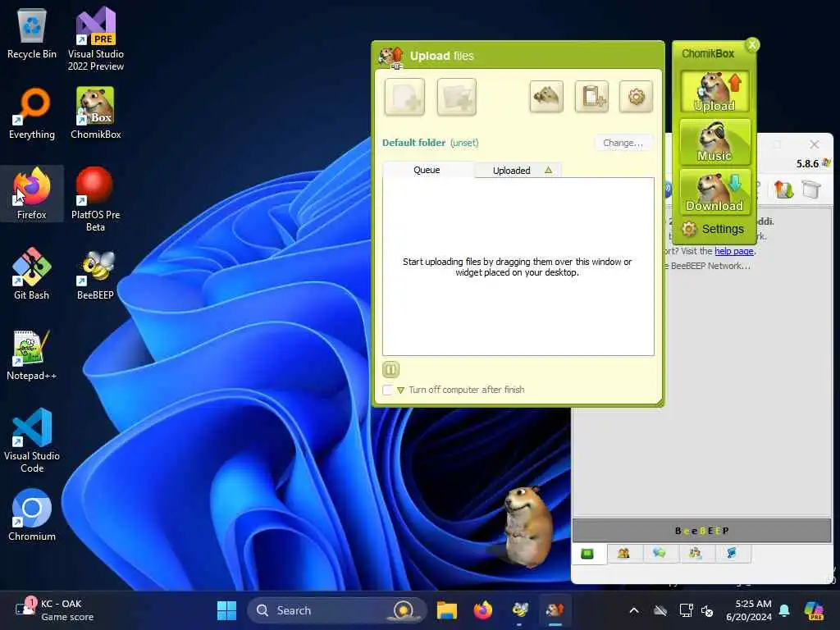Click the BeeBEEP taskbar icon
This screenshot has height=630, width=840.
519,610
